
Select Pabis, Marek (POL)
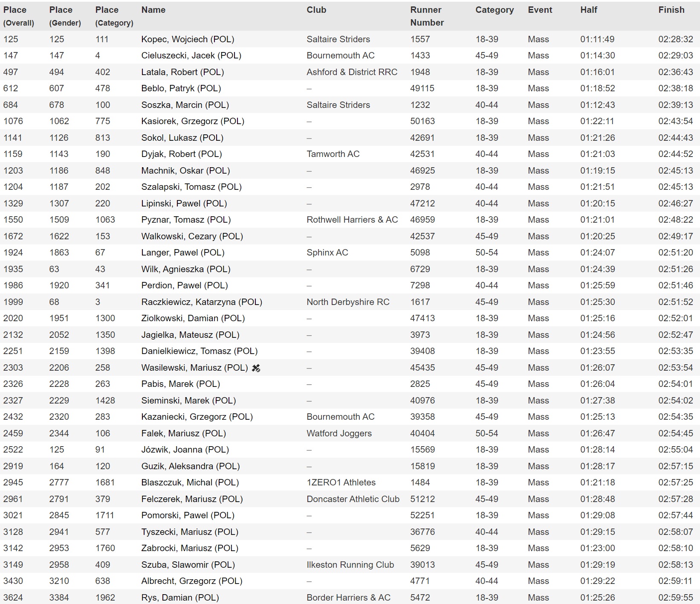pyautogui.click(x=181, y=384)
